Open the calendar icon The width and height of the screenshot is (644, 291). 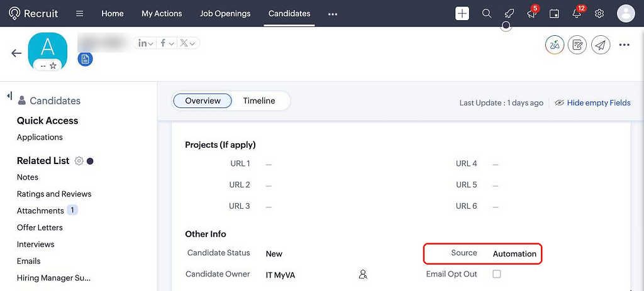[x=554, y=14]
